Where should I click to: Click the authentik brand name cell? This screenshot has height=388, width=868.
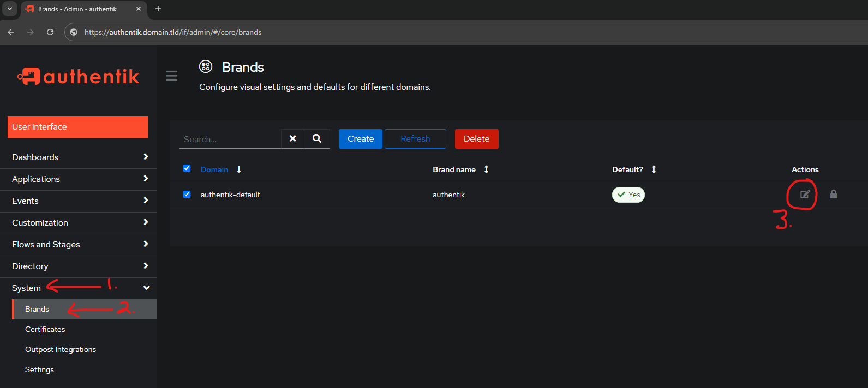448,195
